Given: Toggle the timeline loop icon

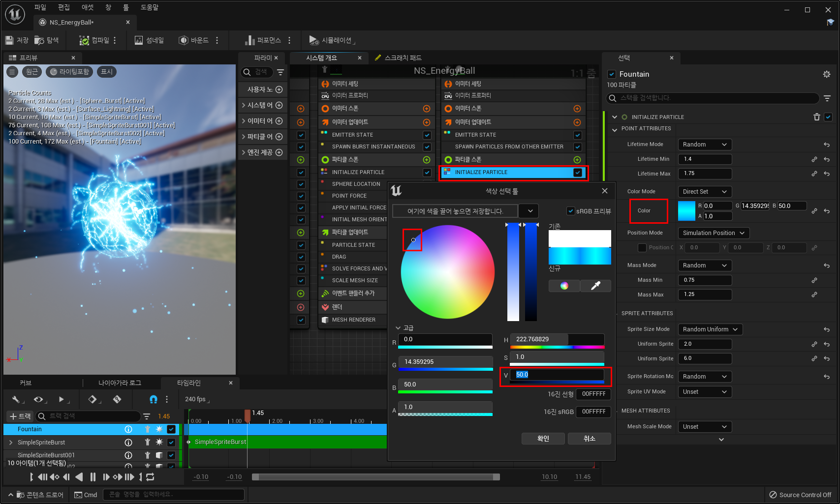Looking at the screenshot, I should point(150,477).
